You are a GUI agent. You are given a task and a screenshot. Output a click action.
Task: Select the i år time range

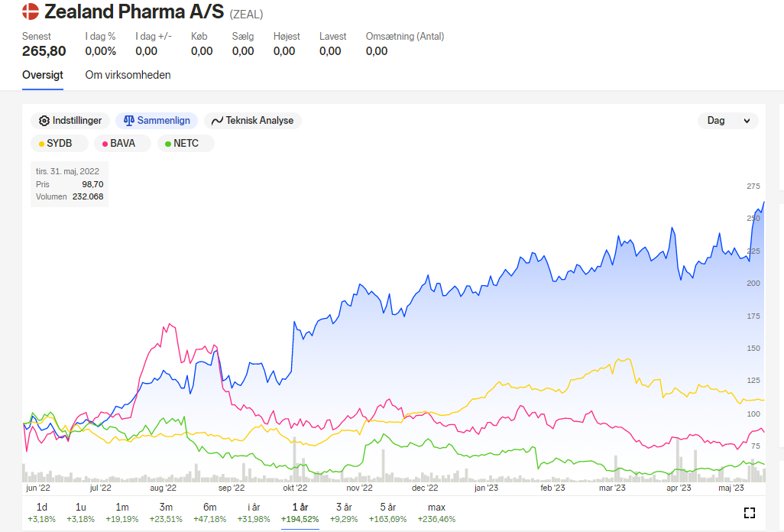pyautogui.click(x=254, y=513)
